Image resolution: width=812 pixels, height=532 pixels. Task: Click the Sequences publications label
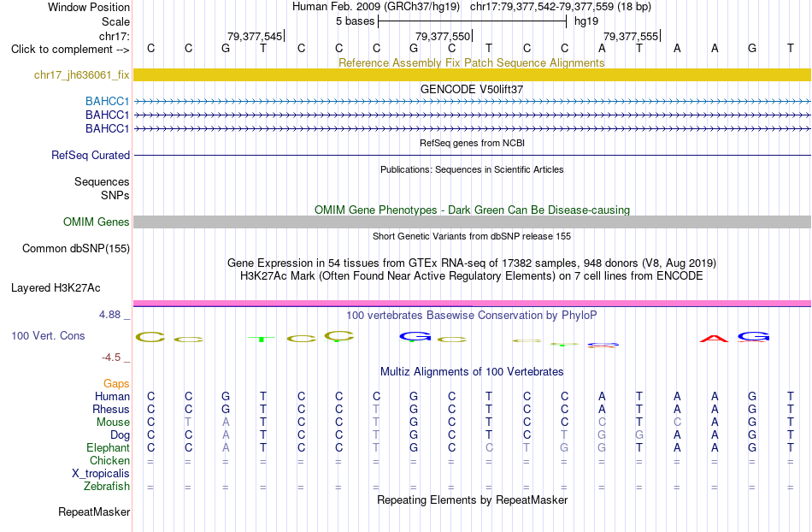(102, 182)
